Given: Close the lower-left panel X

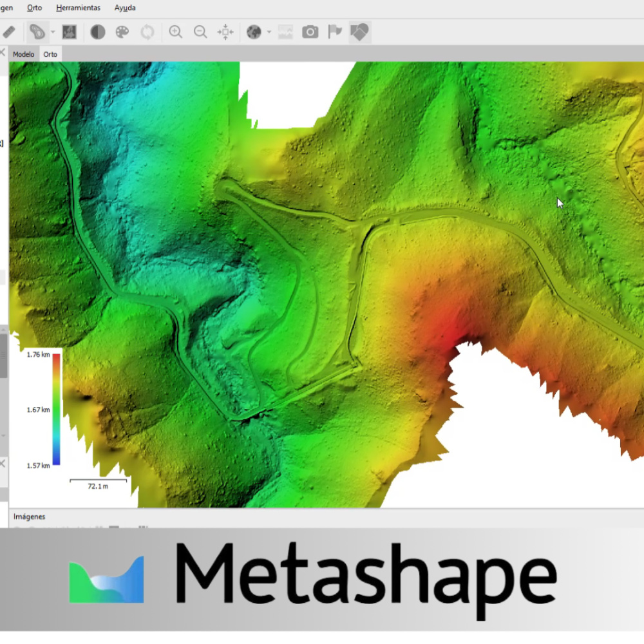Looking at the screenshot, I should pyautogui.click(x=3, y=464).
